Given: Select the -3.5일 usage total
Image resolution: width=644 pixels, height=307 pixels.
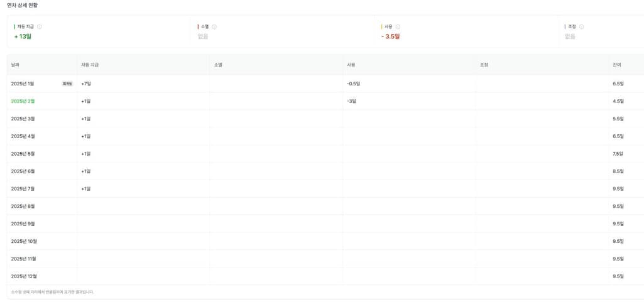Looking at the screenshot, I should [390, 36].
